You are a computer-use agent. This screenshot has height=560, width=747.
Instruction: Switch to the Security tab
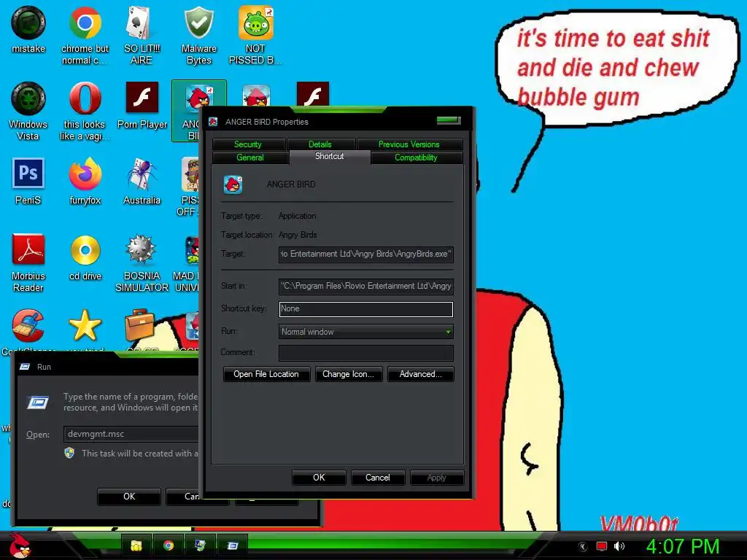click(x=248, y=144)
